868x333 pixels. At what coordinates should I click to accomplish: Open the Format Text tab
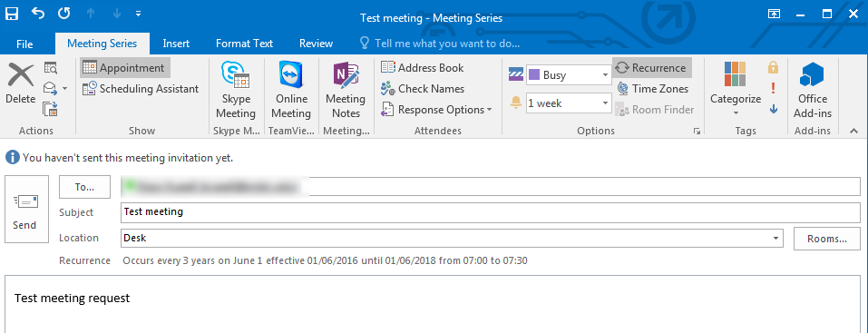[x=244, y=44]
